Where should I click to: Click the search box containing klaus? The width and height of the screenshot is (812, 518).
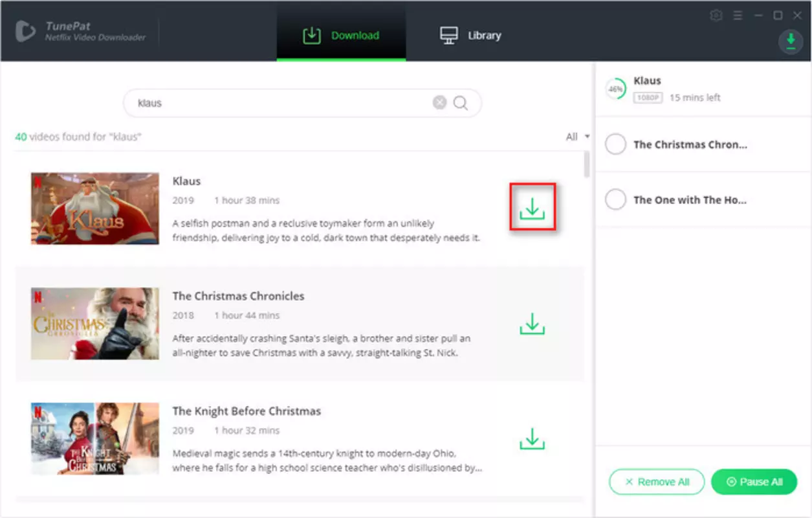pyautogui.click(x=302, y=103)
